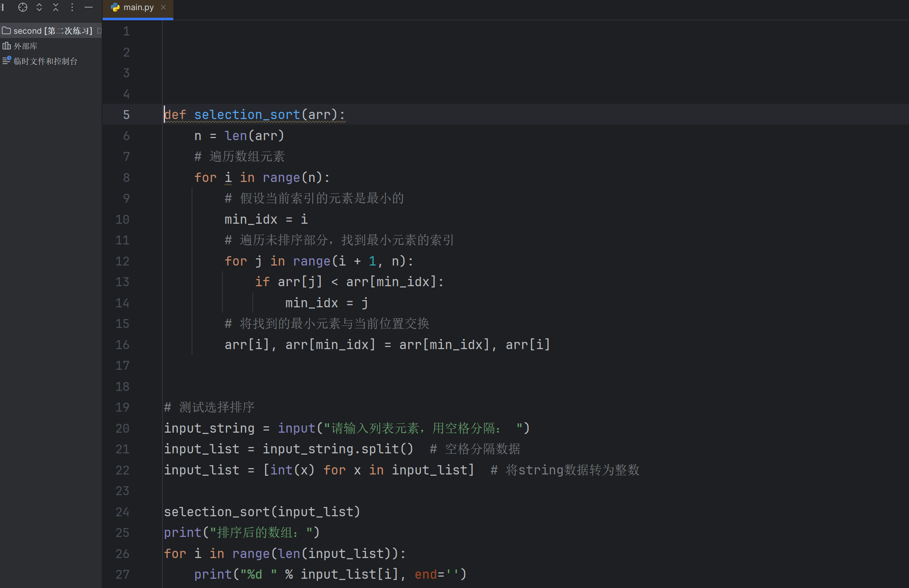Click the Collapse All icon in project panel
Screen dimensions: 909x588
[x=56, y=7]
